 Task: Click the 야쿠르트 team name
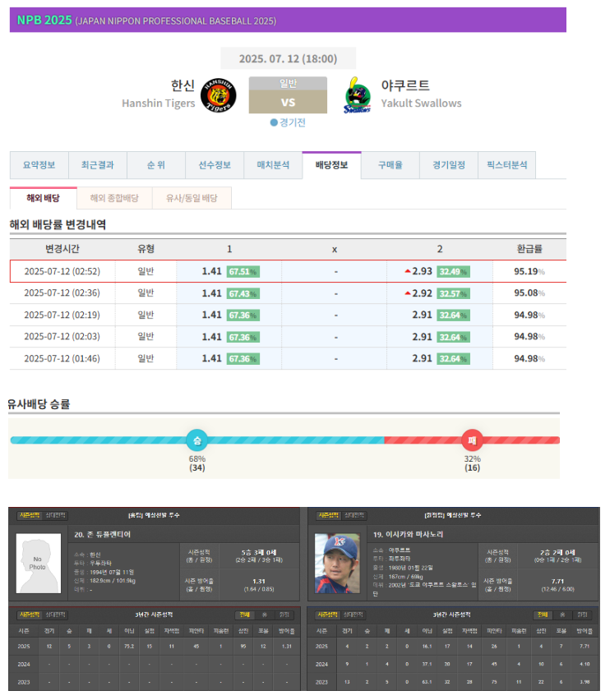coord(405,85)
